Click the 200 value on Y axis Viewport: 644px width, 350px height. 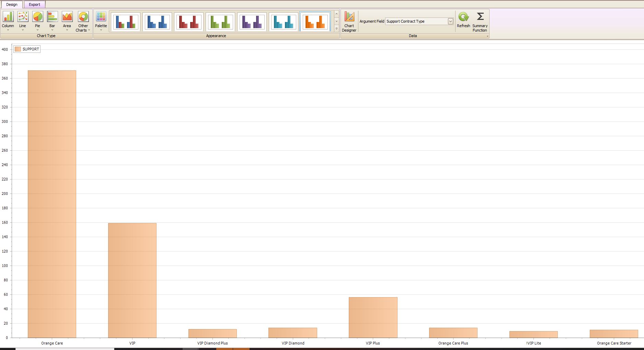pyautogui.click(x=5, y=194)
